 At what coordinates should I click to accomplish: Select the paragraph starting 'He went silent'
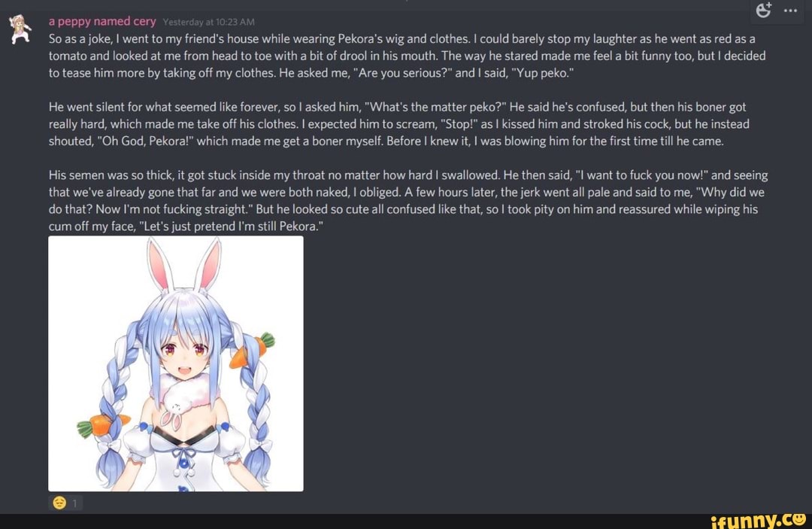(x=398, y=124)
